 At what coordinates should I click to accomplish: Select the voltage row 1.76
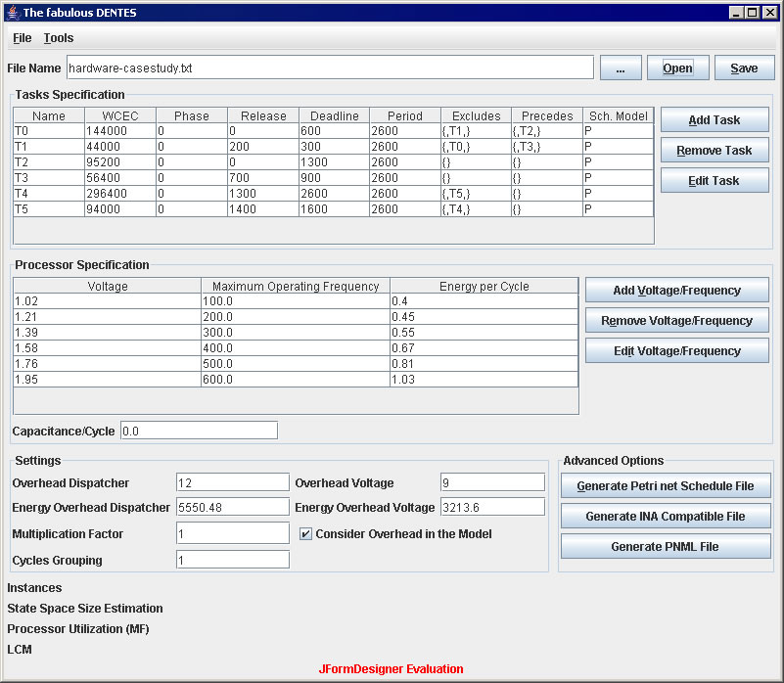tap(107, 363)
